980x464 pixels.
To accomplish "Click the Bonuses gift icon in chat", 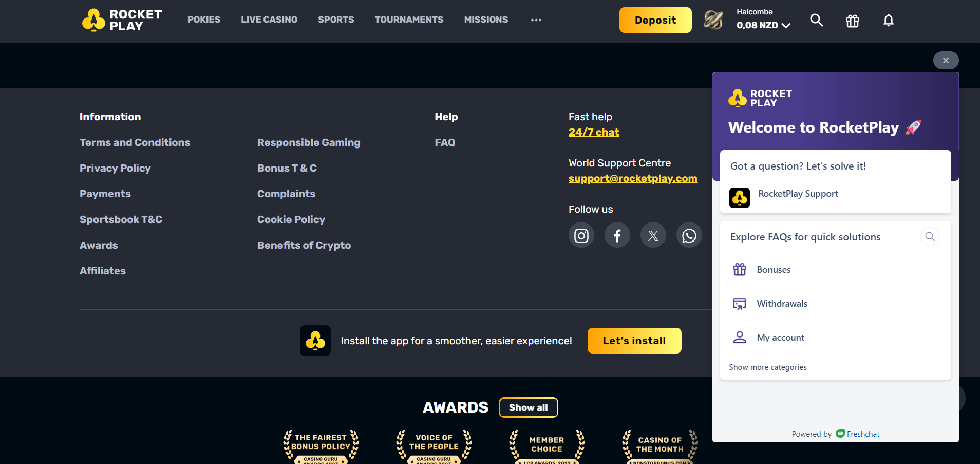I will (740, 269).
